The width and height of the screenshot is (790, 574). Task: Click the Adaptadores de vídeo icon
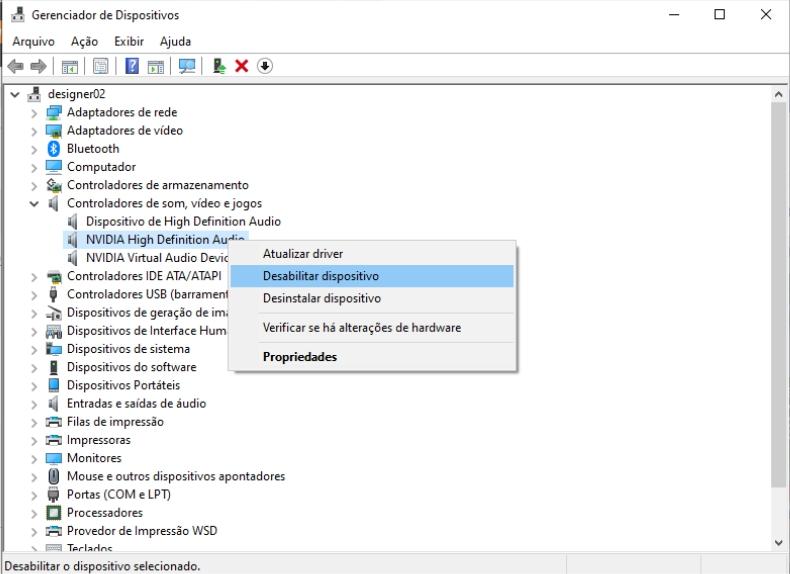tap(53, 131)
